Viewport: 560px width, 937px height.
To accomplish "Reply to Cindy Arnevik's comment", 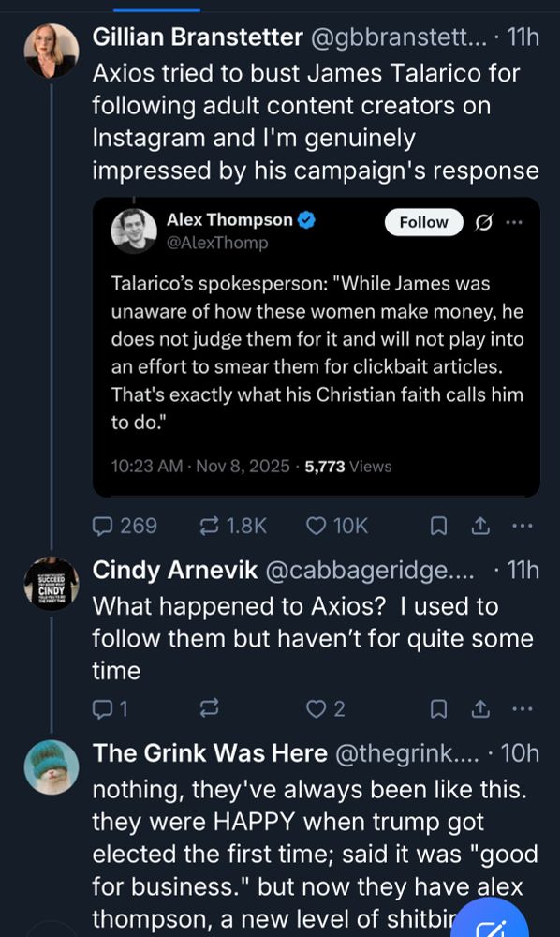I will 104,709.
